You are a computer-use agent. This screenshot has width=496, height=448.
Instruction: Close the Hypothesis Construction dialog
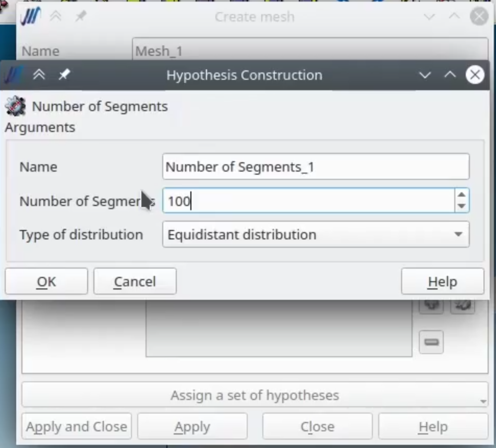(475, 75)
